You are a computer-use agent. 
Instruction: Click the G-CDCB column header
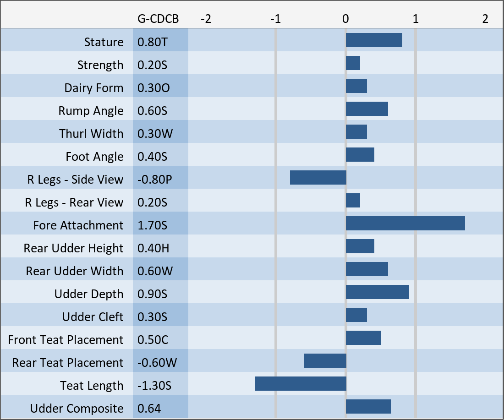(158, 19)
